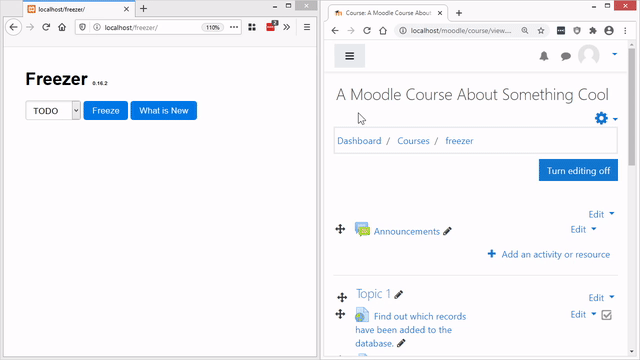Toggle completion checkbox for the database activity
This screenshot has width=640, height=360.
(607, 315)
